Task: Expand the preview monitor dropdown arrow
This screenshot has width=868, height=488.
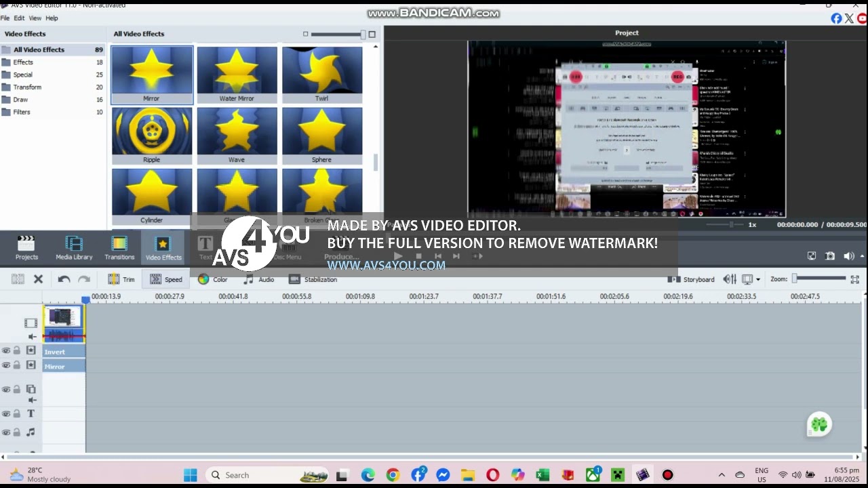Action: pyautogui.click(x=757, y=279)
